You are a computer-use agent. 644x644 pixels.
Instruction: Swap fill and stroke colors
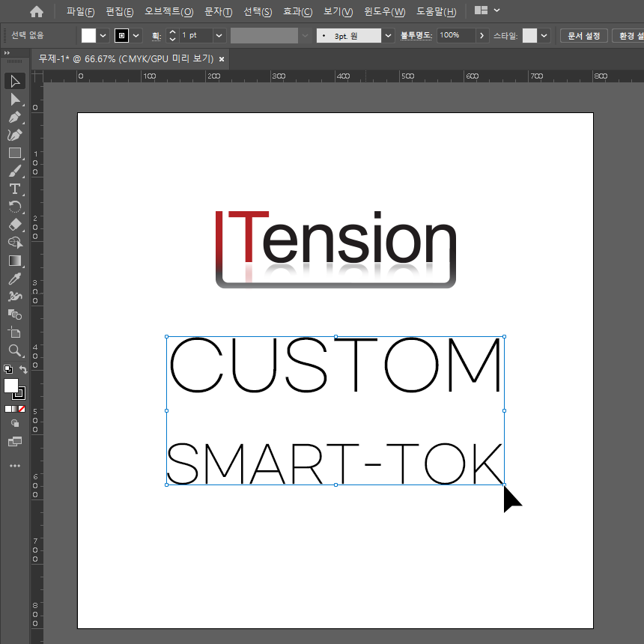click(x=23, y=370)
